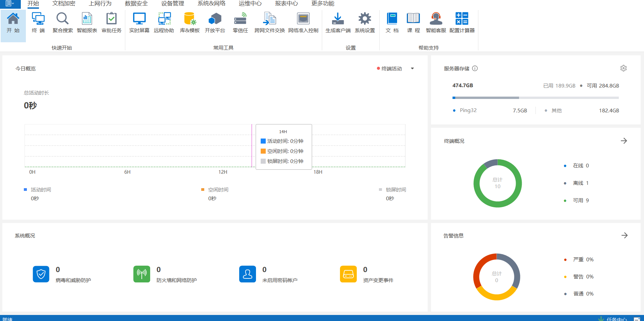Launch 远程协助 remote assistance

[x=164, y=22]
